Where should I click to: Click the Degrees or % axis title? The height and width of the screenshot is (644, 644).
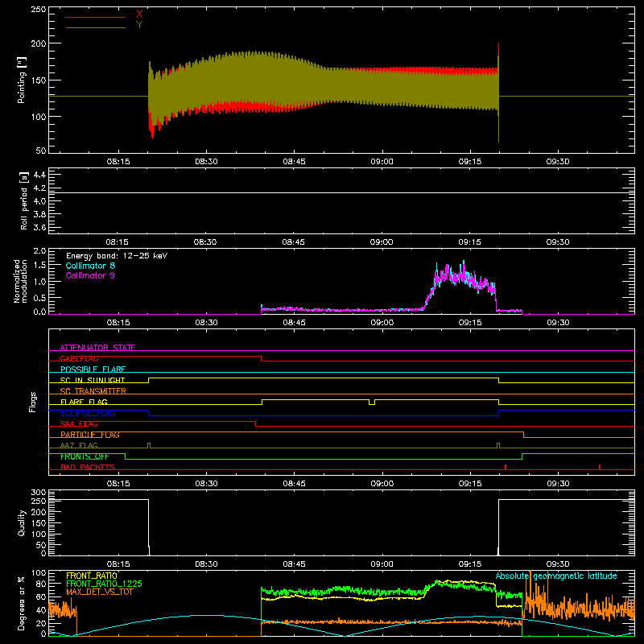click(22, 603)
